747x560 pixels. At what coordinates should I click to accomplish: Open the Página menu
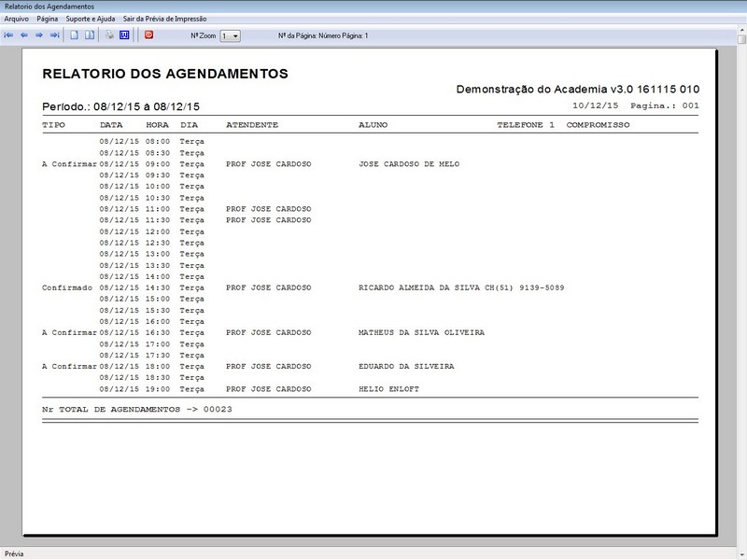coord(48,19)
